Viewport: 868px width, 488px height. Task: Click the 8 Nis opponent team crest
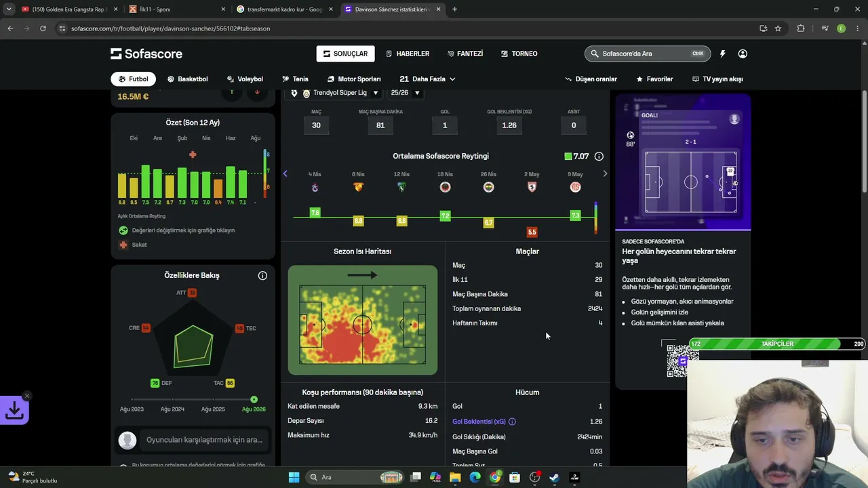[358, 187]
